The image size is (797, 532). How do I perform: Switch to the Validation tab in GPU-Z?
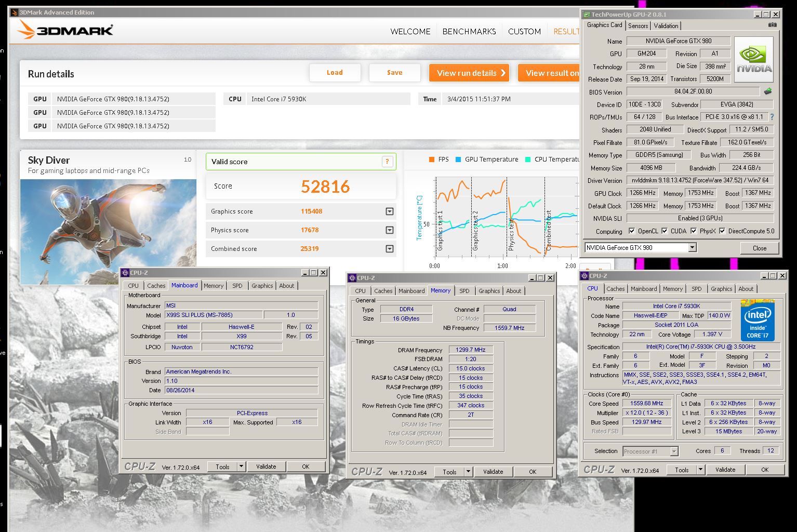666,25
